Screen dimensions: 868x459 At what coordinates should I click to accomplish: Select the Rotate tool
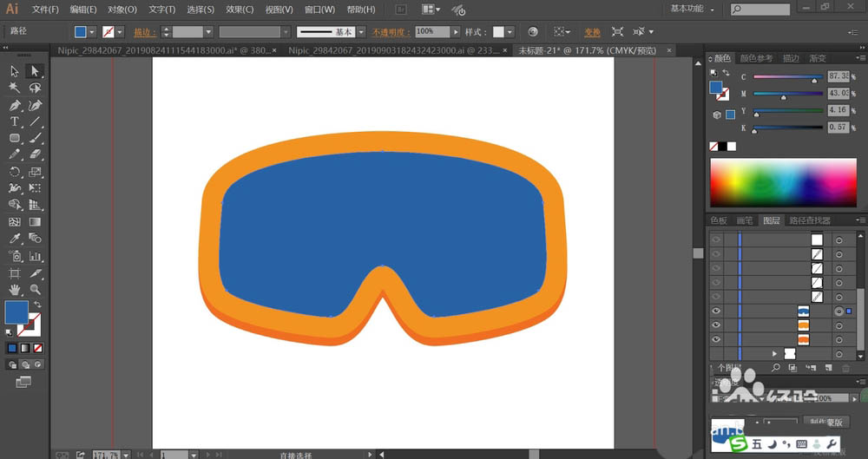tap(15, 172)
